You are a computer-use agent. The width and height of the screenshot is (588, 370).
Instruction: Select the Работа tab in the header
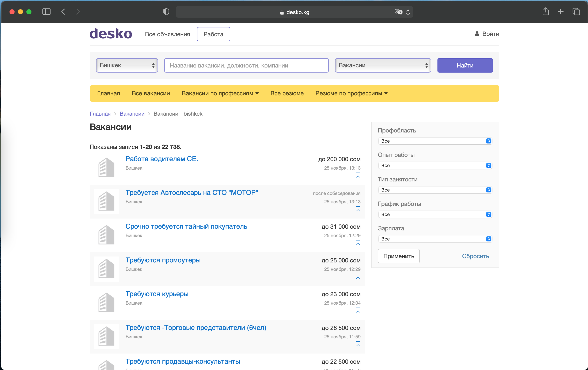213,34
